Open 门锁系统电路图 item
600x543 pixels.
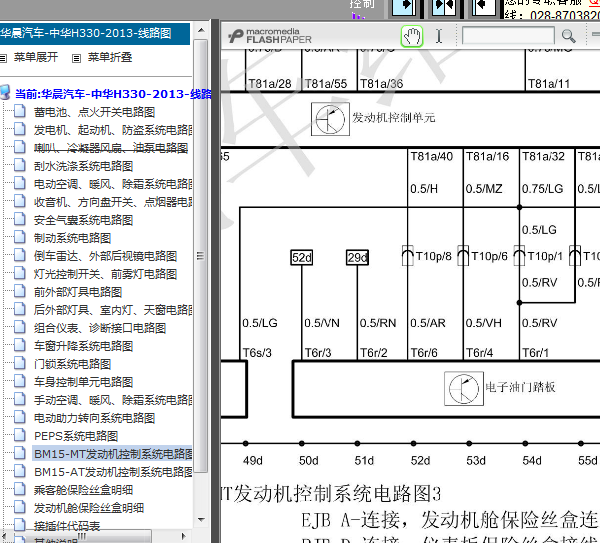point(72,364)
